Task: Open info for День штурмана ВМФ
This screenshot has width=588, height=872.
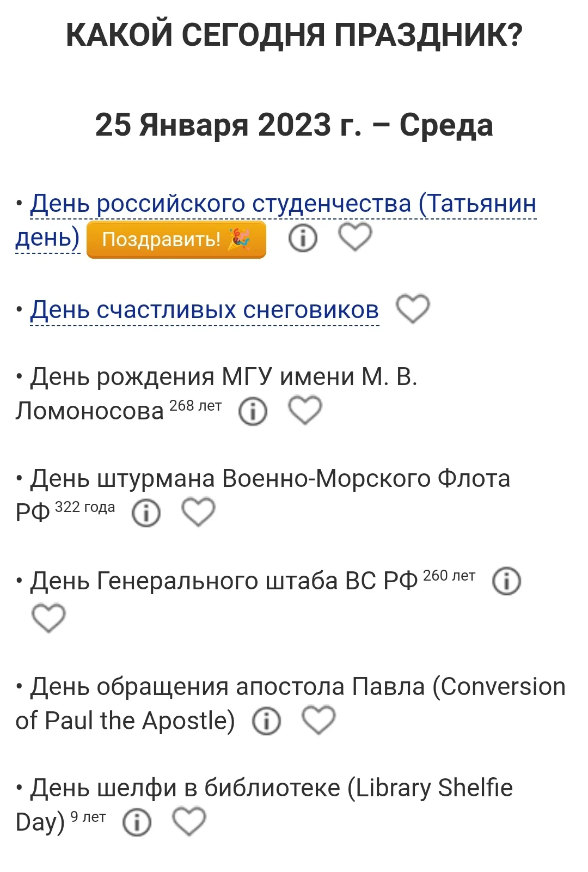Action: click(x=146, y=513)
